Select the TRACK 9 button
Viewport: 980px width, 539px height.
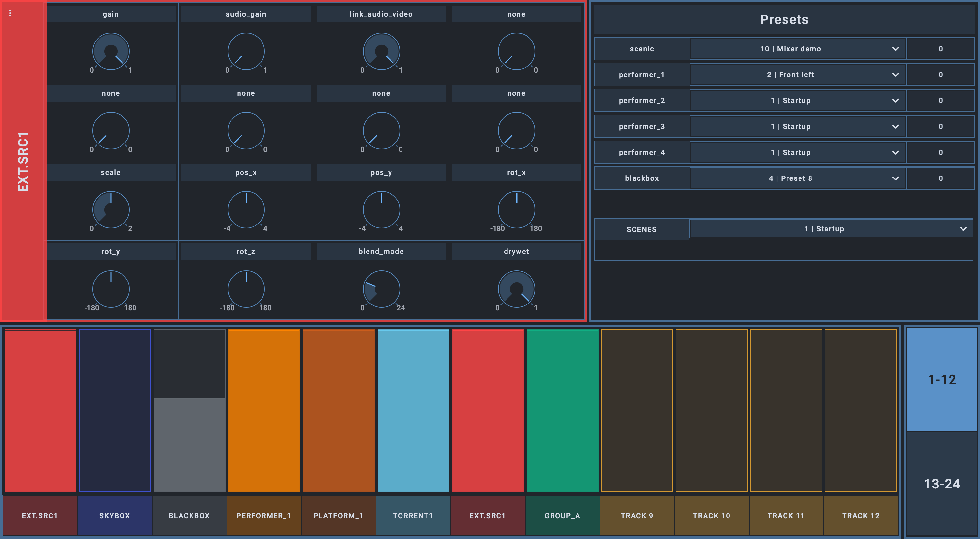click(x=636, y=515)
